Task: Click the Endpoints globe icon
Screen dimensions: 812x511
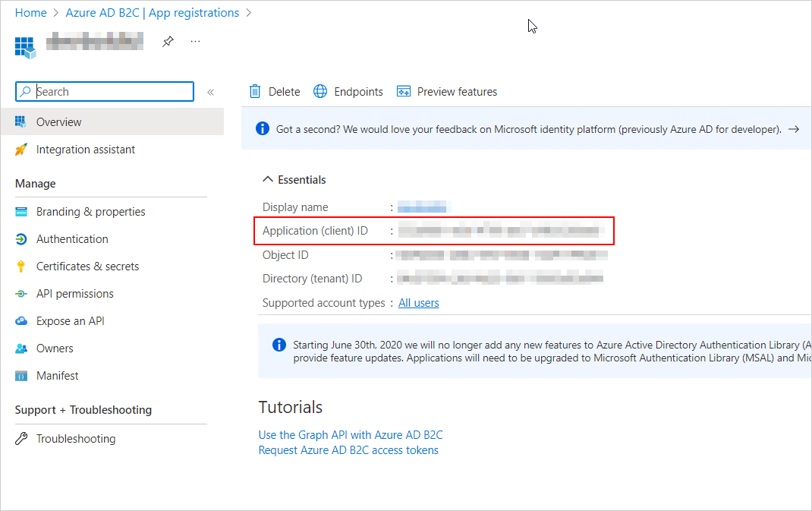Action: point(320,91)
